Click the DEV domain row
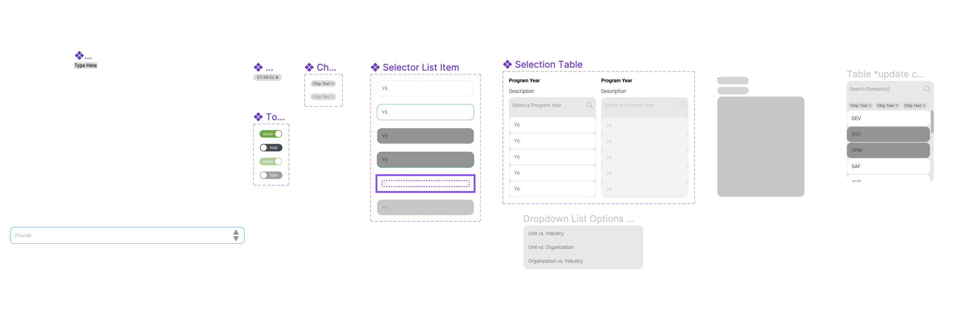 (x=888, y=119)
